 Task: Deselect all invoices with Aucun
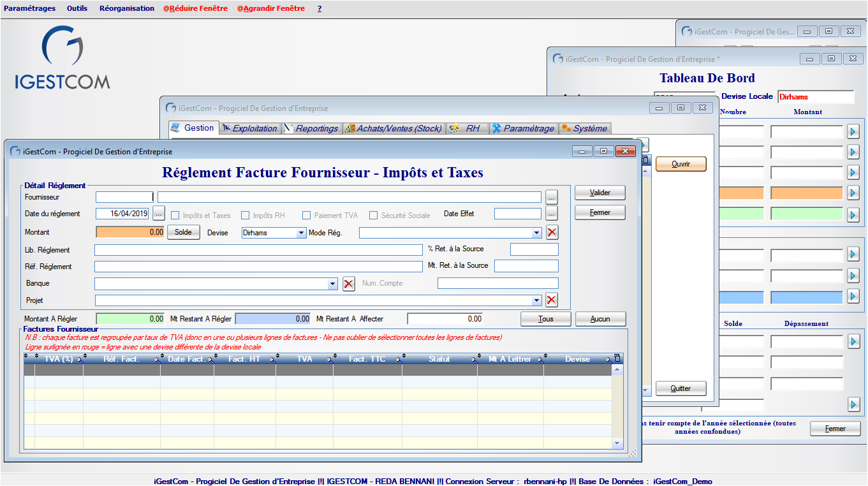point(600,319)
